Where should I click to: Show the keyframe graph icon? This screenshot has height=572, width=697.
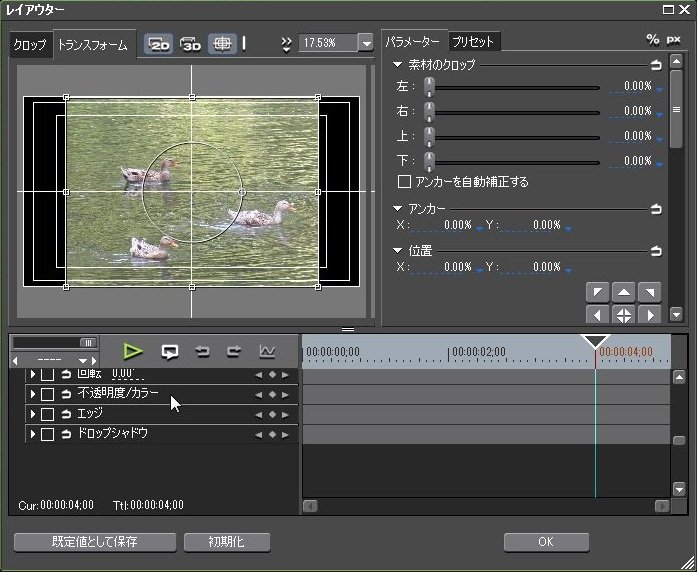click(x=267, y=352)
